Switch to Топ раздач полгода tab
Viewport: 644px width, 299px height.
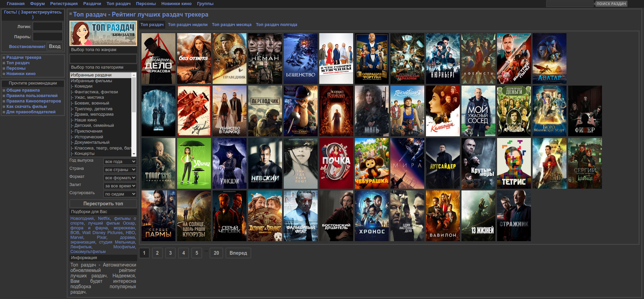click(277, 25)
